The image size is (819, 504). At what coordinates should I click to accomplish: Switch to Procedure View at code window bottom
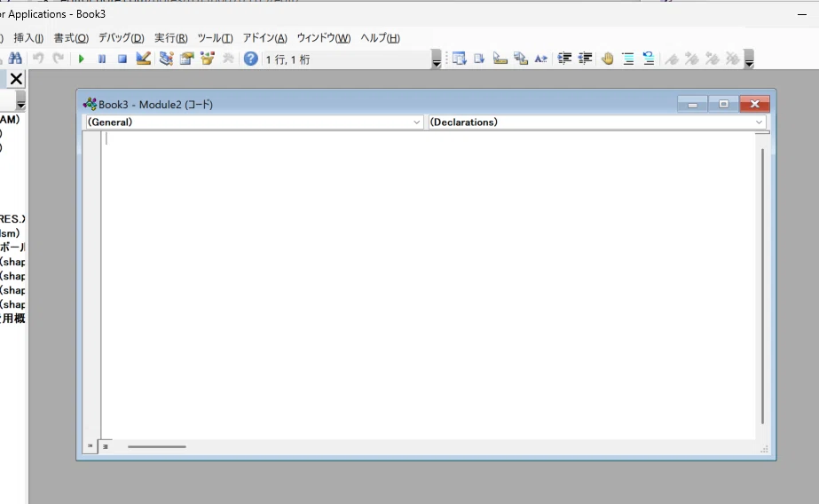[89, 446]
